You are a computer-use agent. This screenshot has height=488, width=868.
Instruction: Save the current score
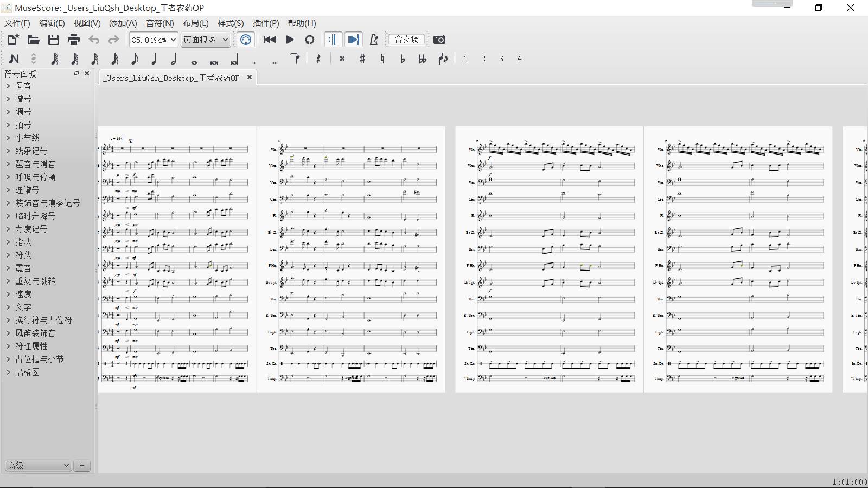click(53, 40)
